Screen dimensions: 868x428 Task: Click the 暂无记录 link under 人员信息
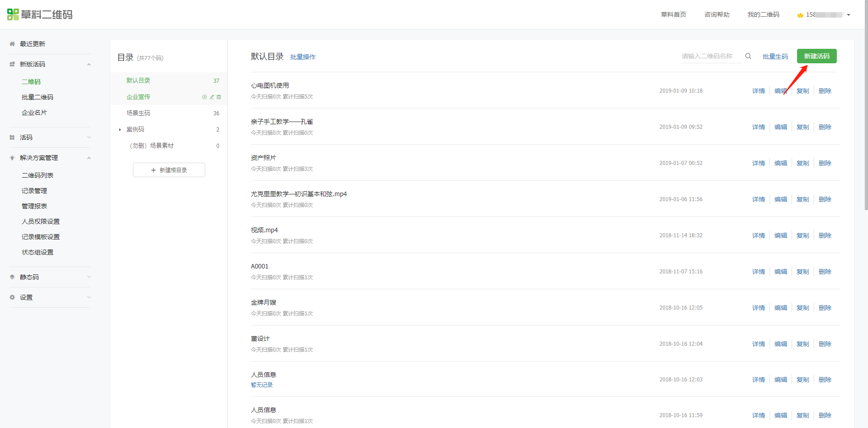[x=262, y=385]
